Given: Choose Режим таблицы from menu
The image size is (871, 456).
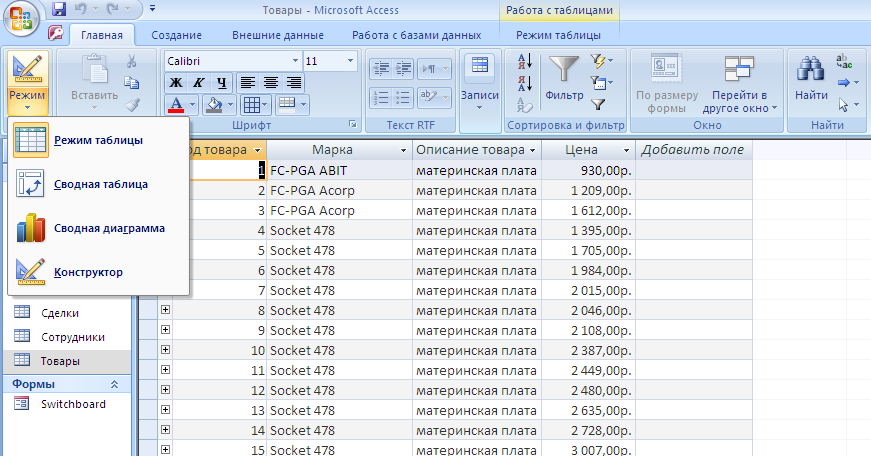Looking at the screenshot, I should 98,141.
